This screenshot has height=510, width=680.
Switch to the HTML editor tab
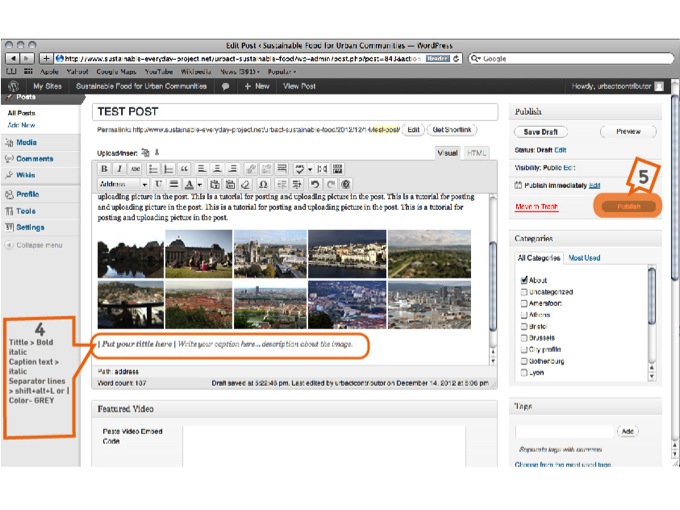476,153
